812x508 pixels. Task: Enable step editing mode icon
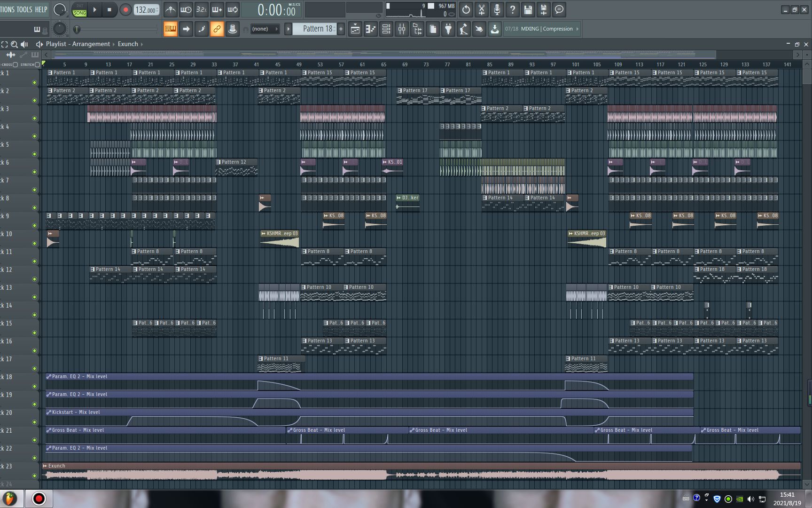pyautogui.click(x=202, y=29)
